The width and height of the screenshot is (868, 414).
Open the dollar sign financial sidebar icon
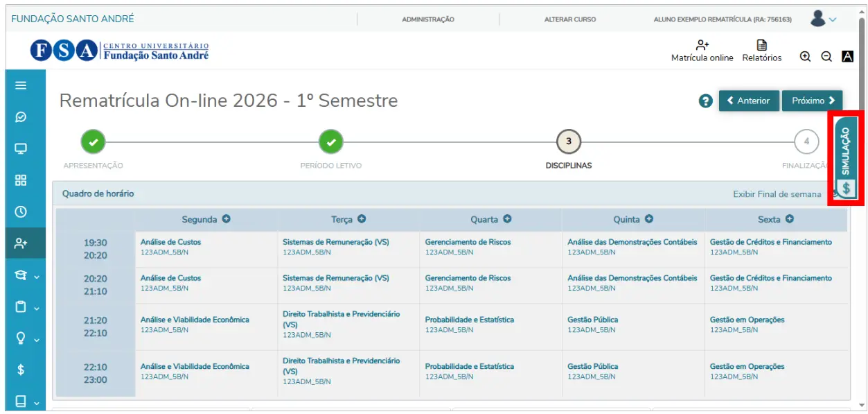21,370
